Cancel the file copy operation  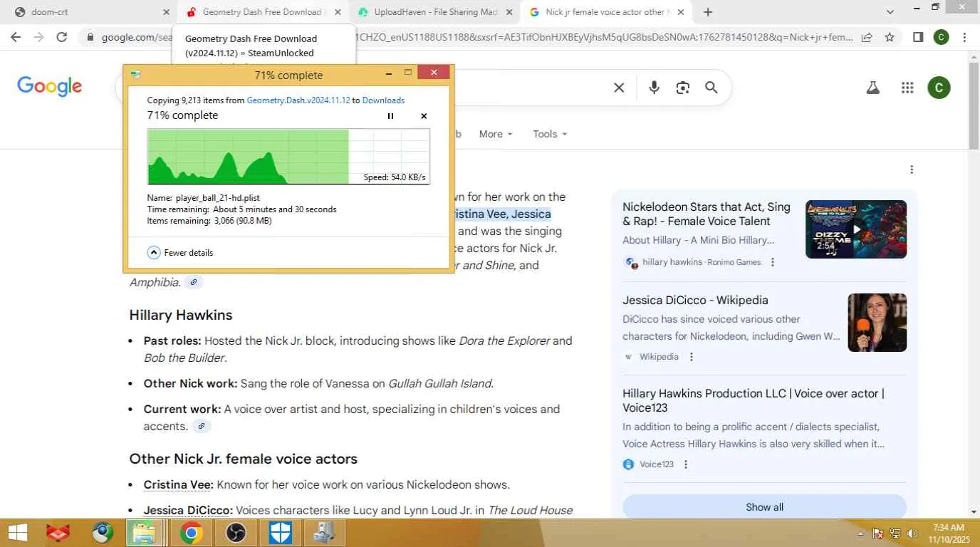(424, 116)
